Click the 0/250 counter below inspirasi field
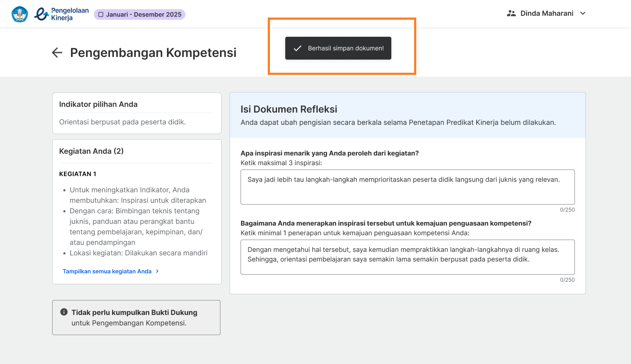631x364 pixels. coord(567,210)
